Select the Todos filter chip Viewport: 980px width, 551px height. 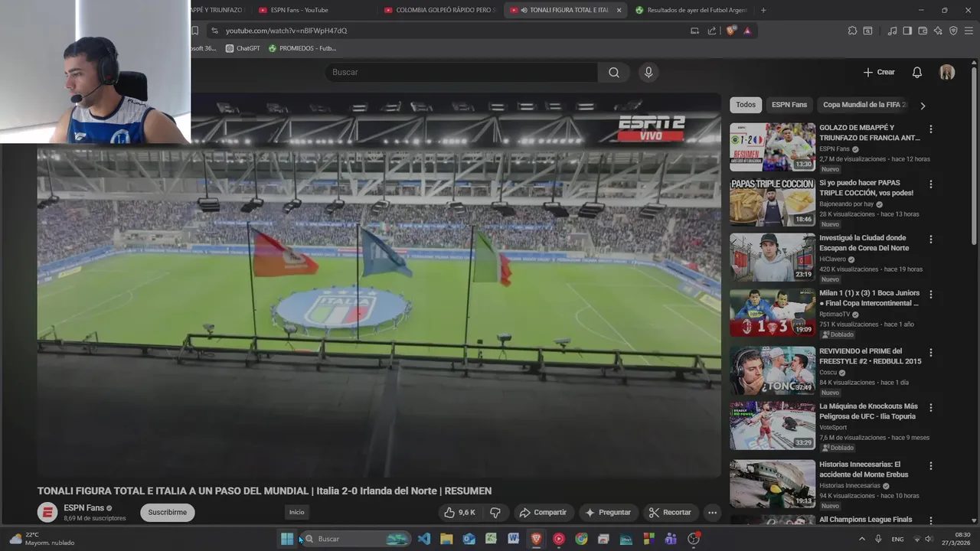746,105
